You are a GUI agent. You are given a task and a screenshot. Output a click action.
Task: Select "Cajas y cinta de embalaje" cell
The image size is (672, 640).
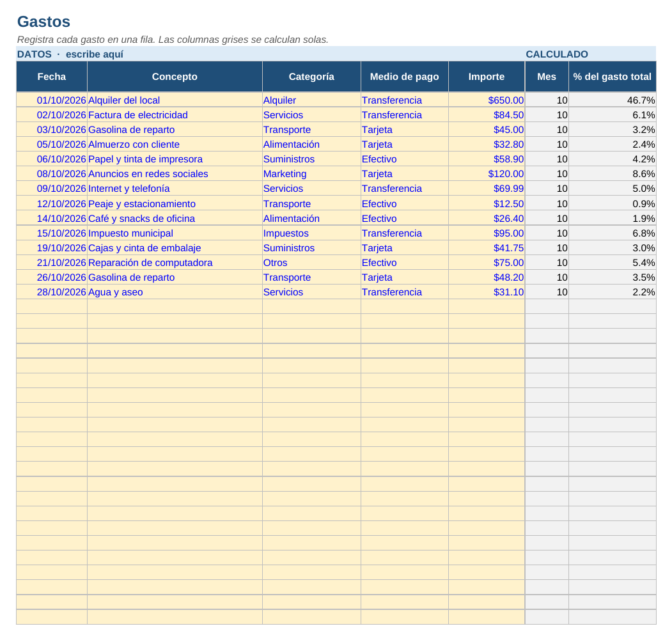coord(175,248)
